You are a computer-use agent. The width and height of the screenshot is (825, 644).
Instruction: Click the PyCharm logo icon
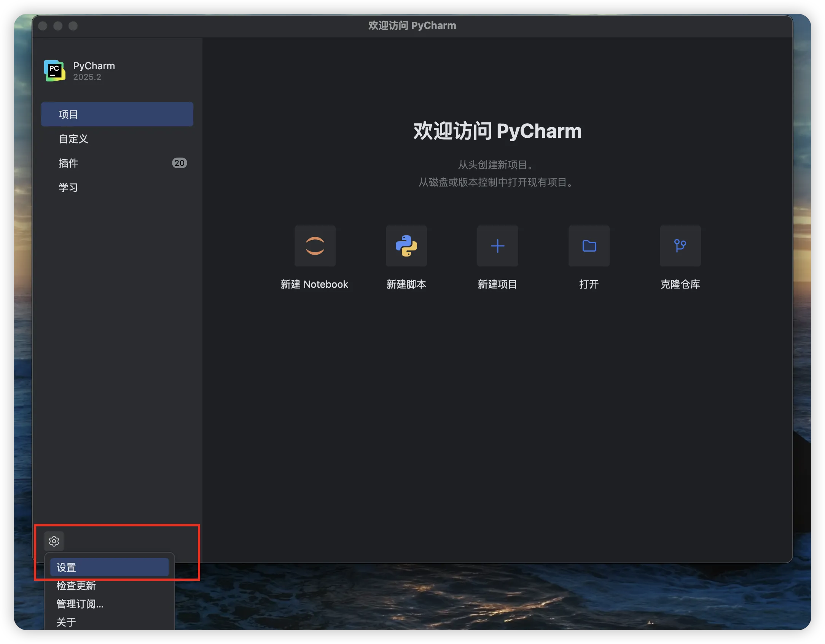point(55,71)
